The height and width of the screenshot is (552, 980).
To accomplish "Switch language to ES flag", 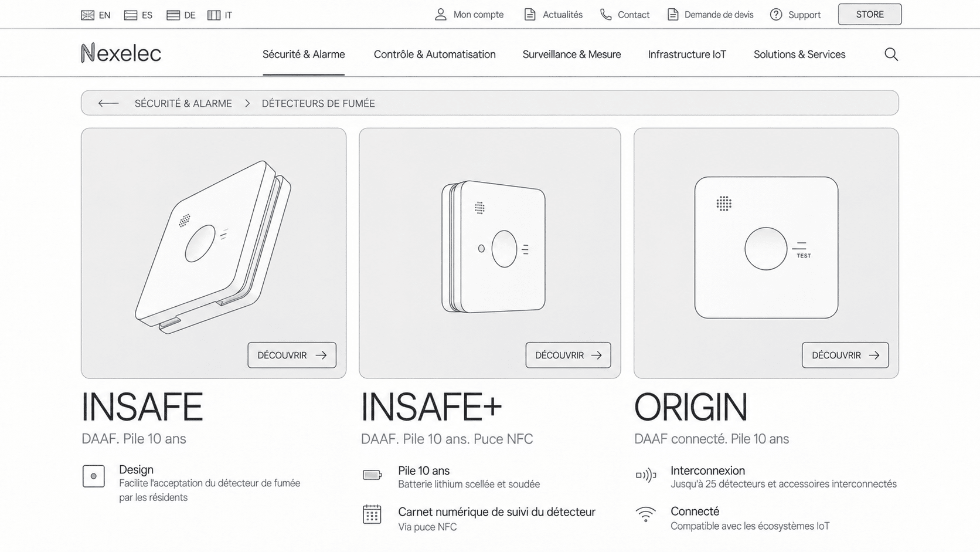I will coord(131,15).
